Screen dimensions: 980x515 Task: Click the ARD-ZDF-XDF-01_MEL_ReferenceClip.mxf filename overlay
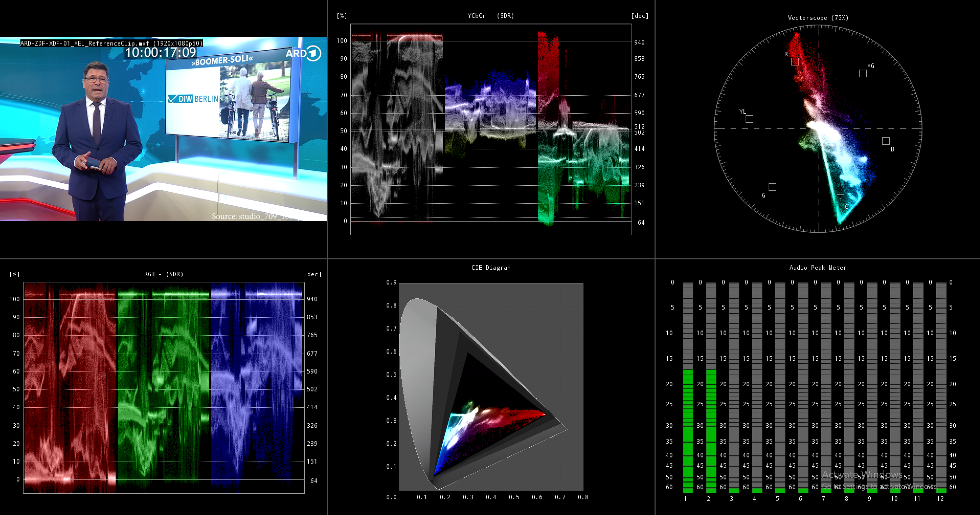tap(111, 44)
